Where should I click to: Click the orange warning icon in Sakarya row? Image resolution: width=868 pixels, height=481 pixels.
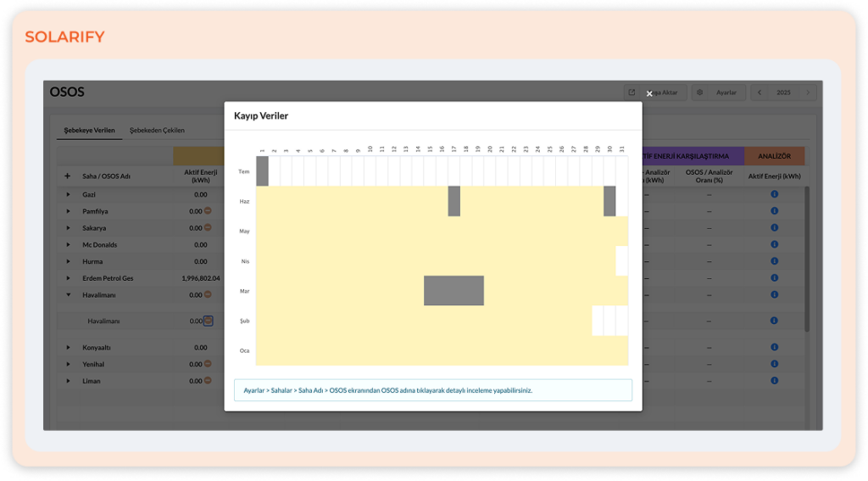208,227
